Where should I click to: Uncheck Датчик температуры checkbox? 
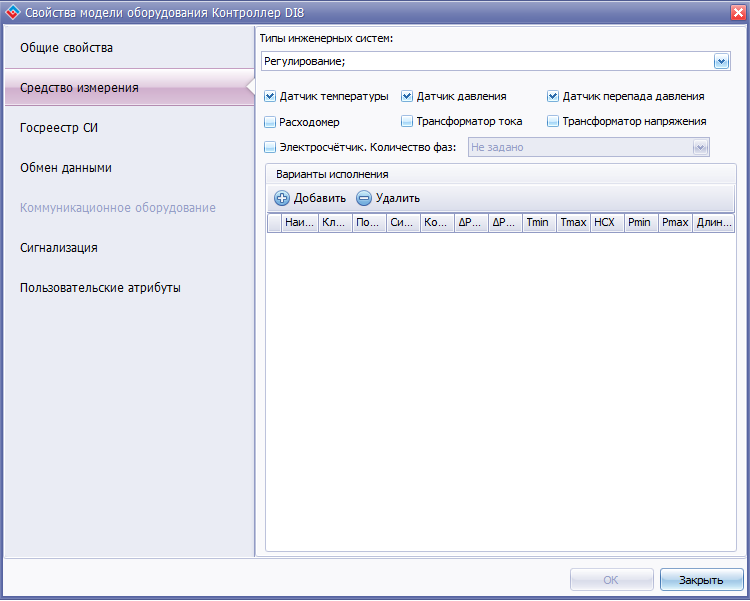pos(270,96)
